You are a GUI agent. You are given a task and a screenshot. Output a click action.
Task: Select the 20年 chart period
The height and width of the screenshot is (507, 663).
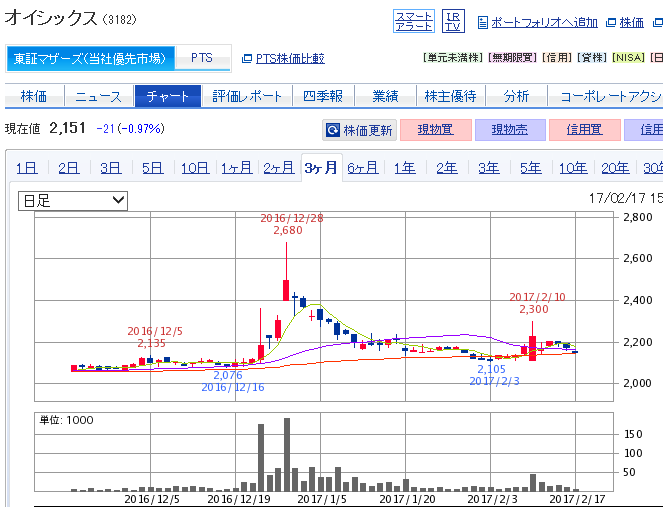tap(615, 168)
